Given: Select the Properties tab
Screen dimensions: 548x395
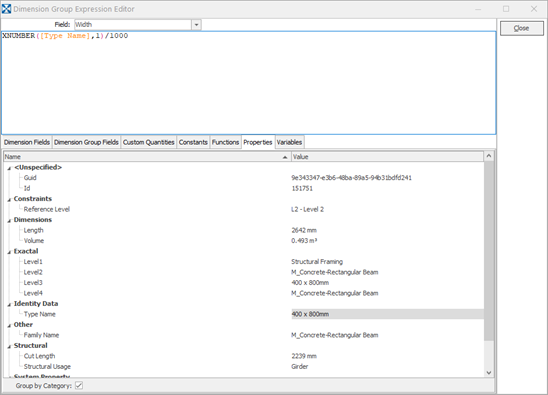Looking at the screenshot, I should [258, 142].
